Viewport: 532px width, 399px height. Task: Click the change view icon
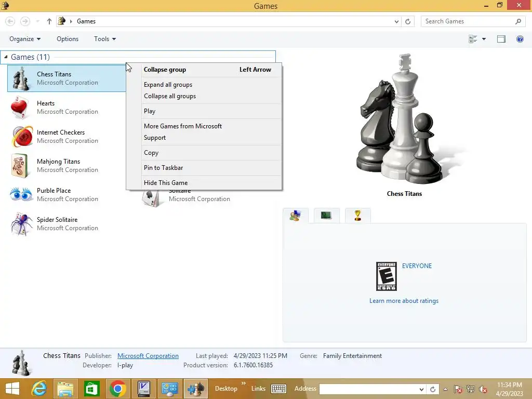click(473, 39)
